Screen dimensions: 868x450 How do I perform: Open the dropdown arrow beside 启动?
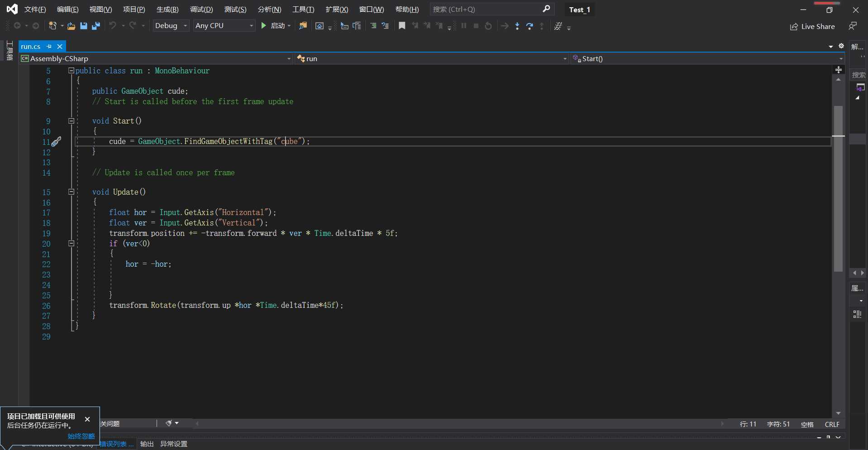click(x=289, y=26)
